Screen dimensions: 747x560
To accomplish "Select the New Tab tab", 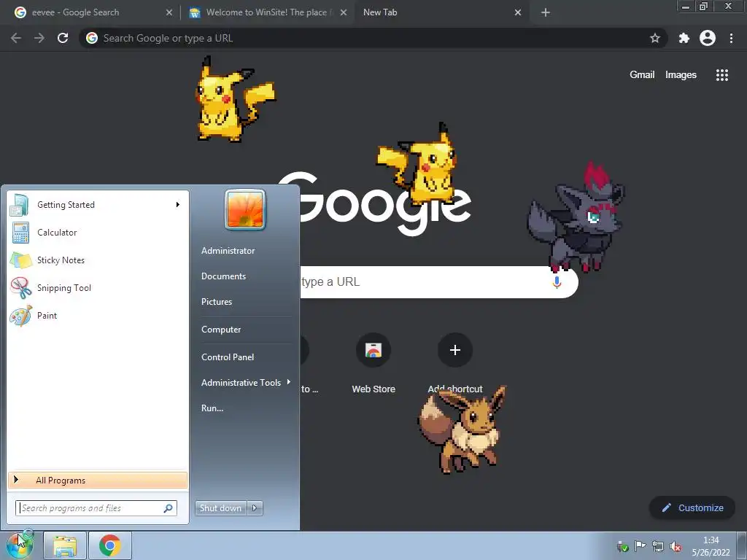I will [441, 12].
